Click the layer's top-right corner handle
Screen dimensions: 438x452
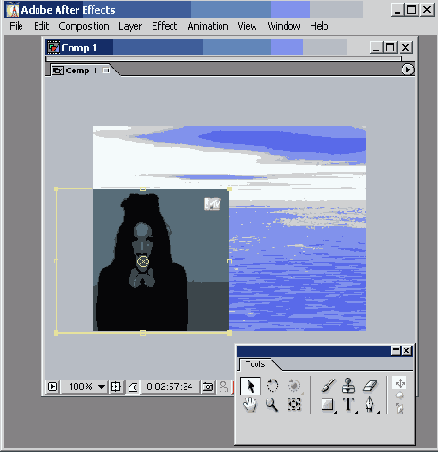click(x=229, y=189)
